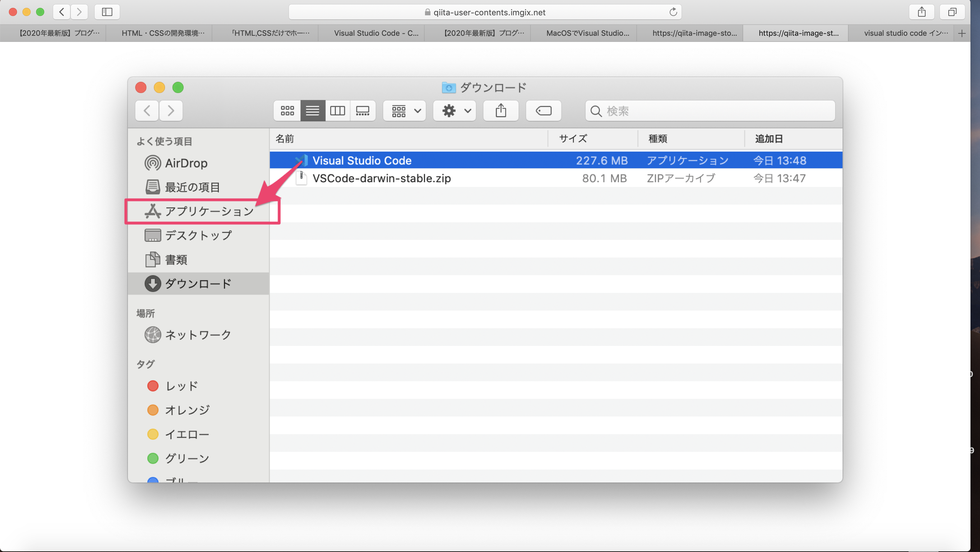The image size is (980, 552).
Task: Open the 'MacOSでVisual Studio...' Safari tab
Action: pyautogui.click(x=587, y=33)
